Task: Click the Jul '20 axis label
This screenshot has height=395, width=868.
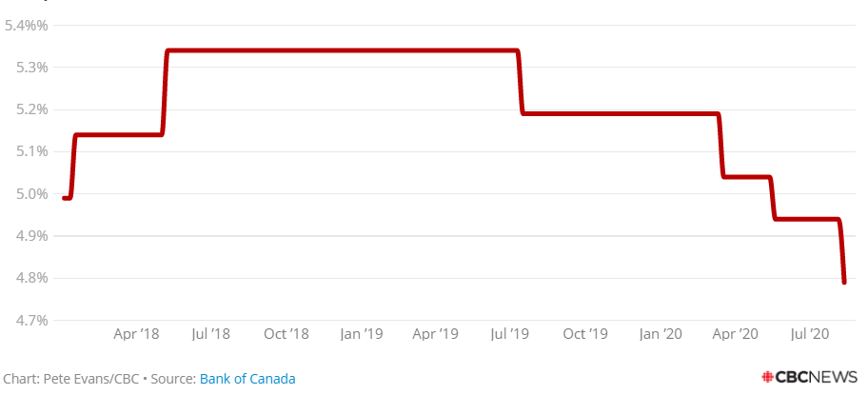Action: click(809, 334)
